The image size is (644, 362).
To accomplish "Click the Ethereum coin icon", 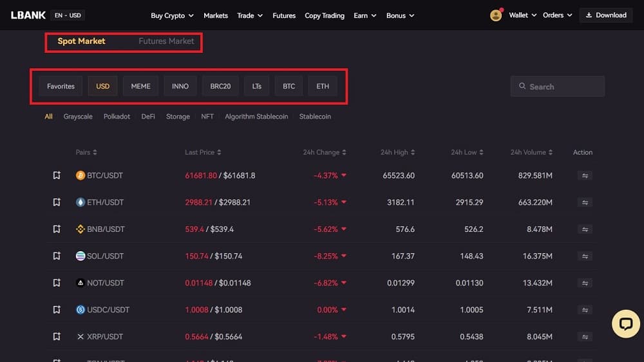I will (80, 202).
